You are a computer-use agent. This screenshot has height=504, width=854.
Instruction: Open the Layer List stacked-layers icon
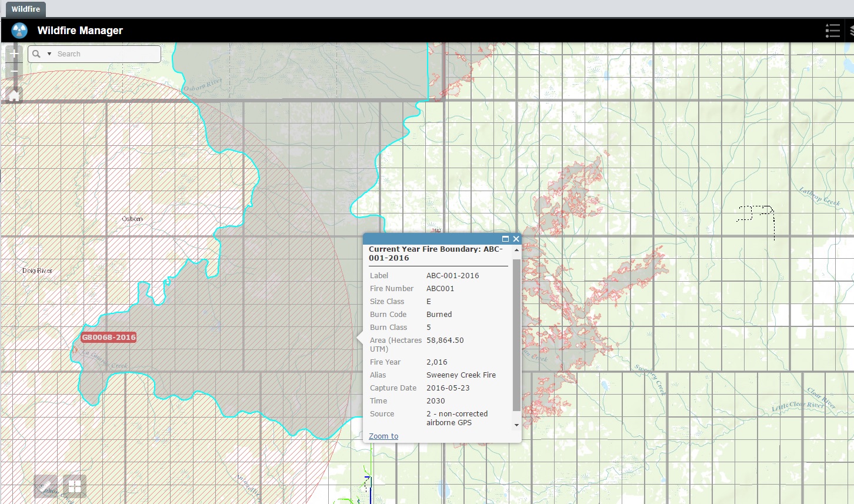[851, 31]
